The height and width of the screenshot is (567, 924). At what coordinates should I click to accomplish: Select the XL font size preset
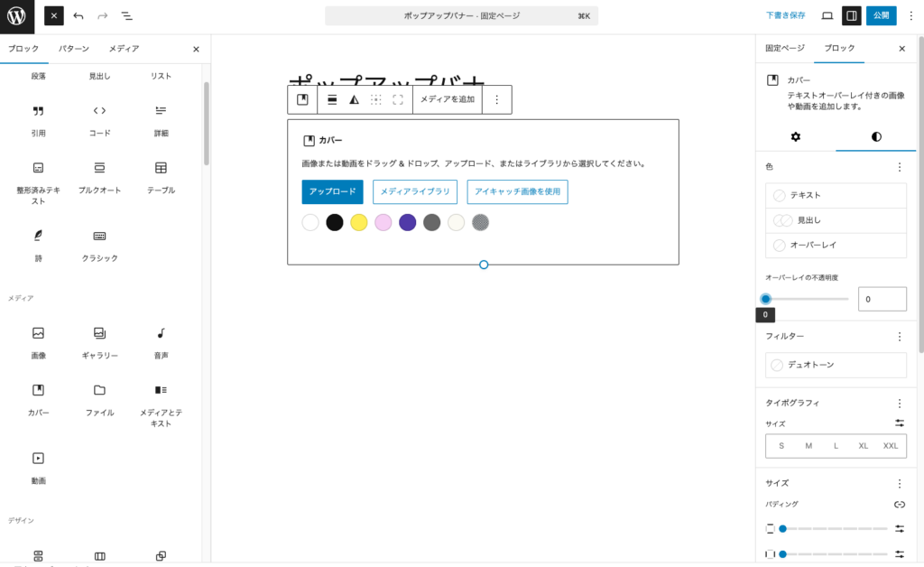click(x=863, y=445)
